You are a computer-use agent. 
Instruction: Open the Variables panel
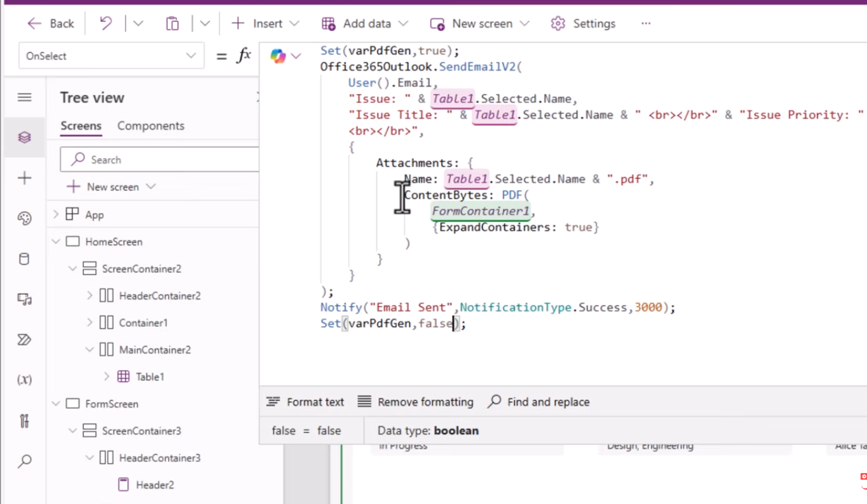[24, 379]
